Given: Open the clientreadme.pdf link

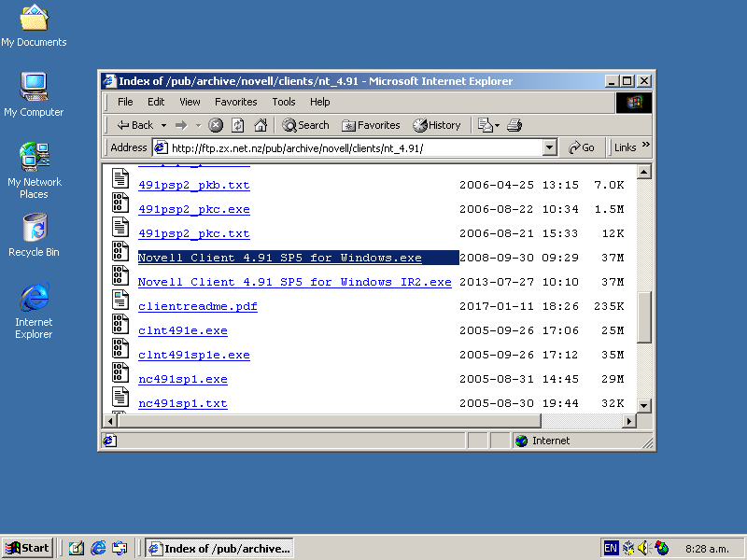Looking at the screenshot, I should [x=198, y=306].
